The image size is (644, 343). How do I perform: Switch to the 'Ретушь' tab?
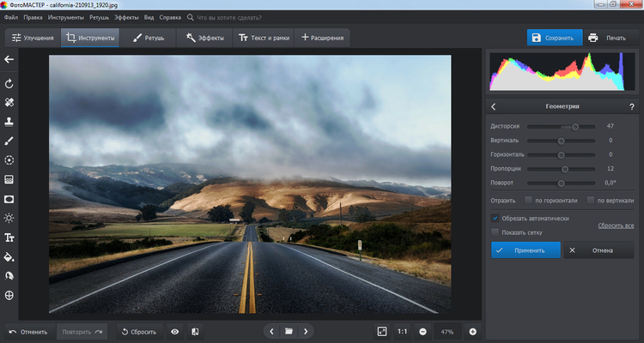(149, 38)
